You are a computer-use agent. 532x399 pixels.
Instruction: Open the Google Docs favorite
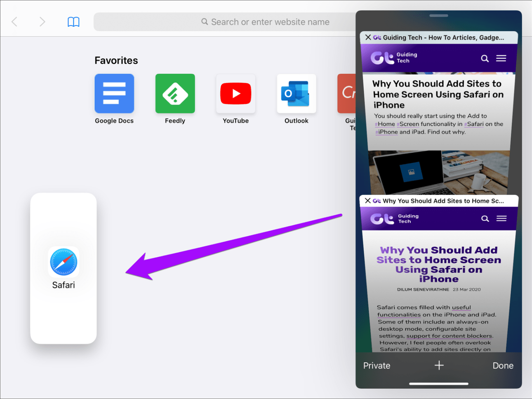[114, 94]
